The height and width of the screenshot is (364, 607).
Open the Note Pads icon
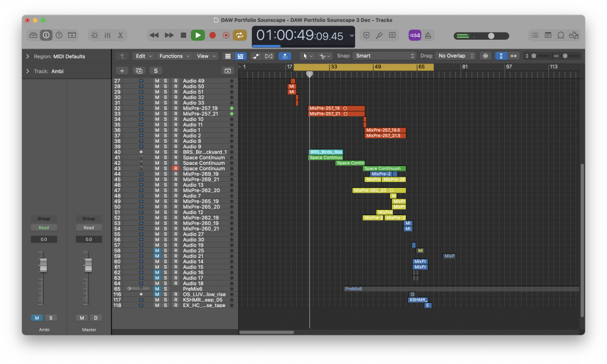click(548, 35)
